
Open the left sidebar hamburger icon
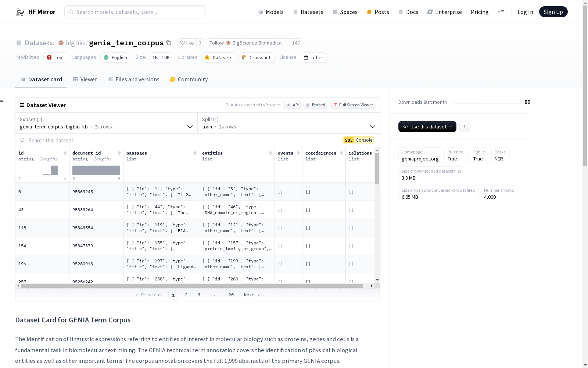click(x=1, y=102)
